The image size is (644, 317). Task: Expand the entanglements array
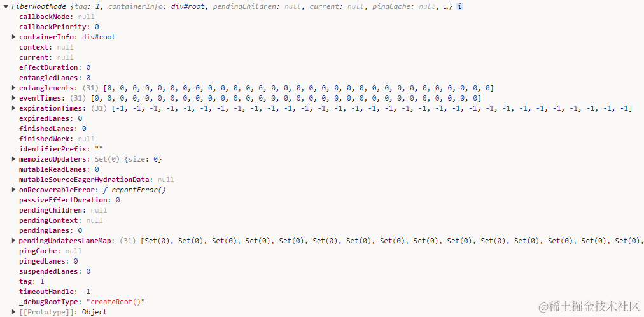tap(14, 88)
